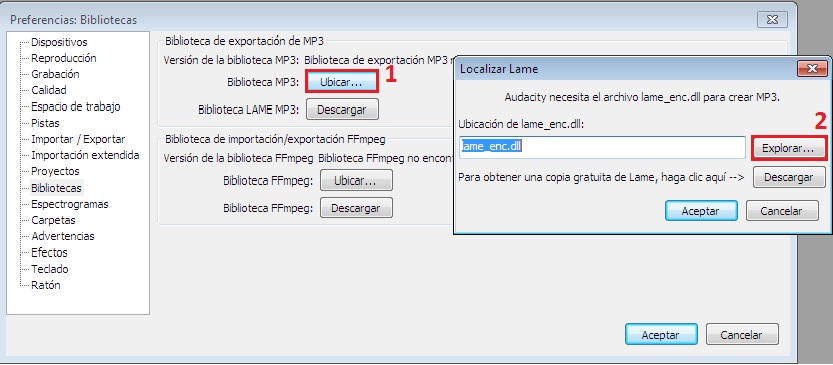Click Cancelar in Preferencias window
The image size is (833, 365).
point(742,335)
